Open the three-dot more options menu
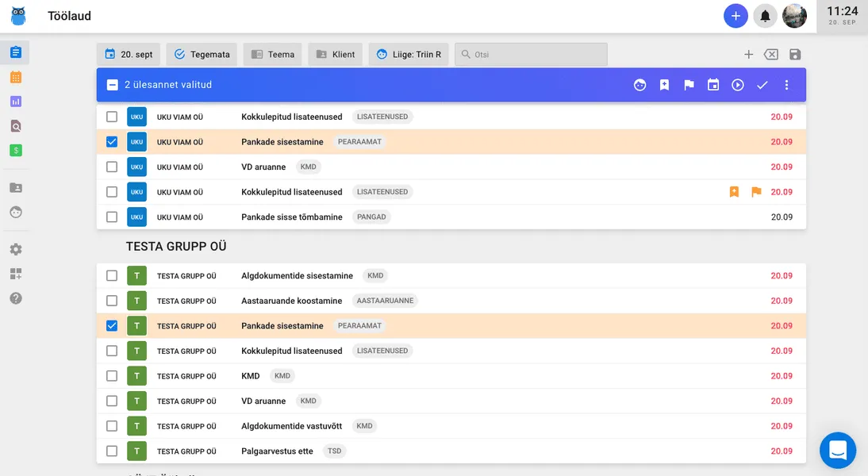The width and height of the screenshot is (868, 476). (786, 85)
